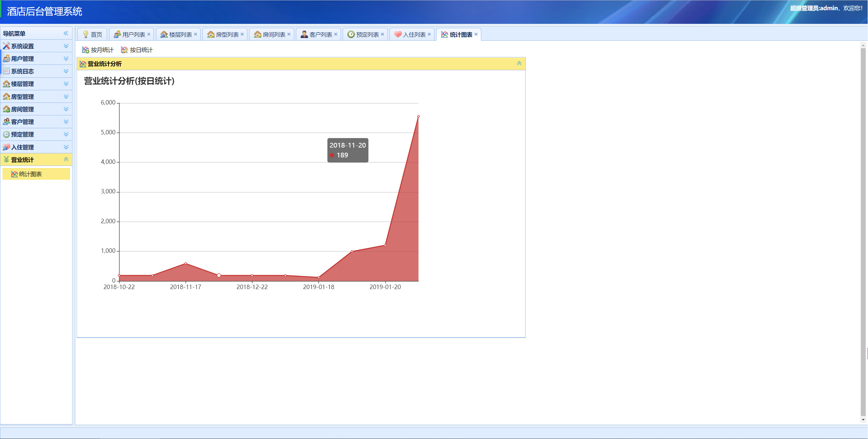
Task: Click the 按日统计 chart icon
Action: pyautogui.click(x=124, y=50)
